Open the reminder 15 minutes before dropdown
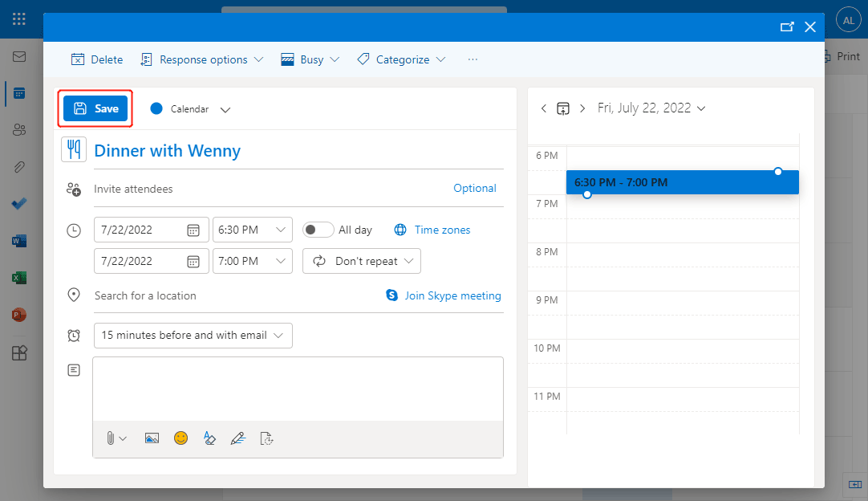 click(x=193, y=336)
